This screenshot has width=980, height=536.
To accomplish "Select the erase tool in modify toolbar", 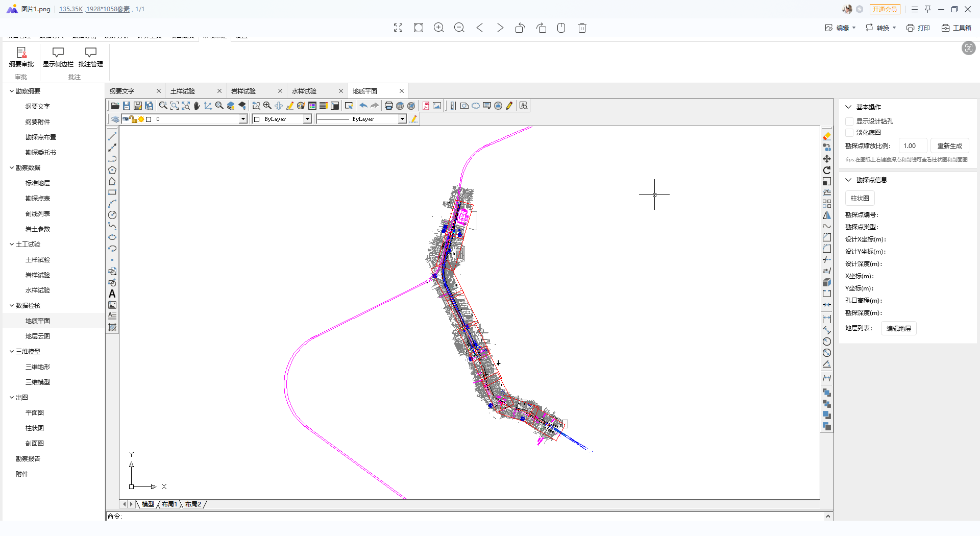I will click(x=827, y=136).
